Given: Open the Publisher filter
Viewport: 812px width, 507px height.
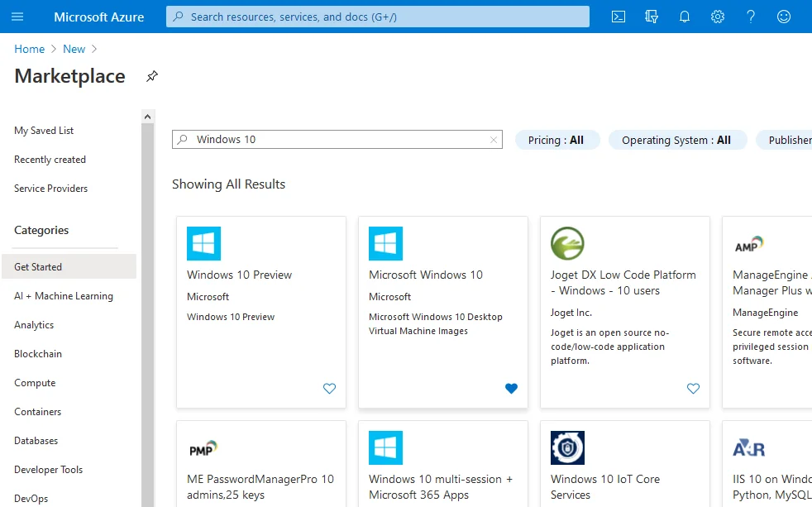Looking at the screenshot, I should (x=784, y=140).
